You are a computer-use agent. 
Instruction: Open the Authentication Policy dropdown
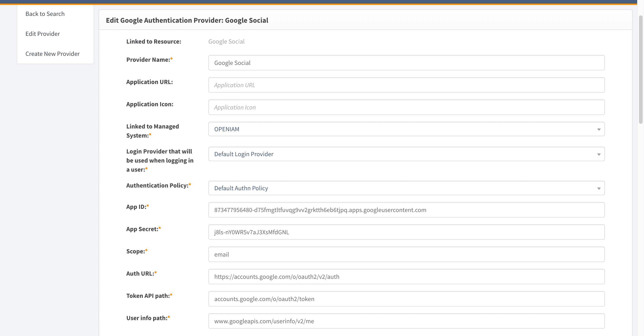406,188
